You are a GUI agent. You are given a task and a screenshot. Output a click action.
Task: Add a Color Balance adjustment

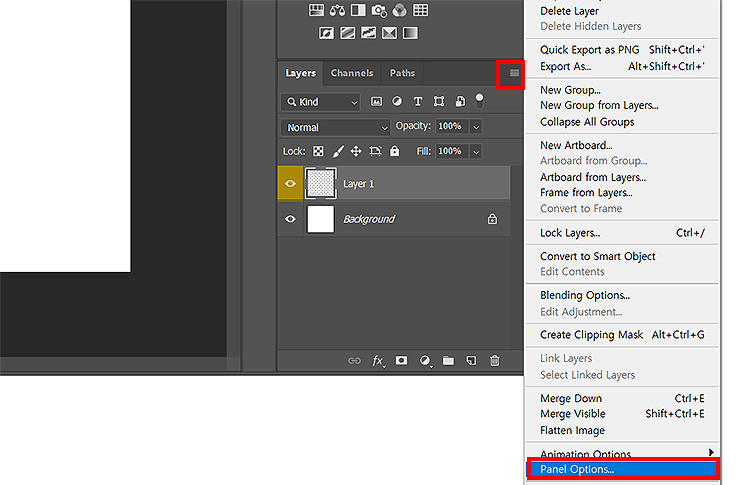pyautogui.click(x=337, y=10)
